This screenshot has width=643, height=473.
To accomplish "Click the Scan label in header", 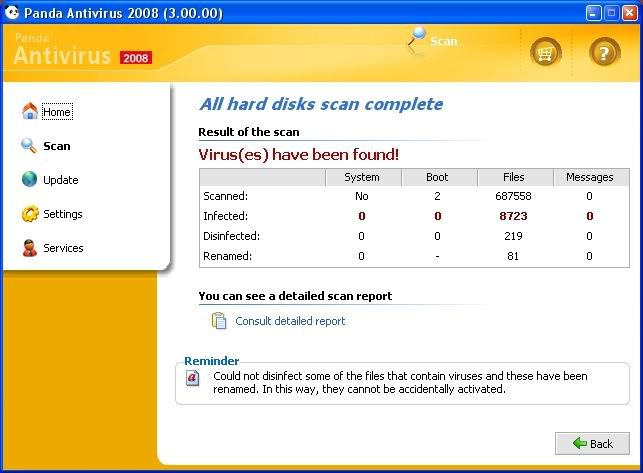I will pos(444,41).
